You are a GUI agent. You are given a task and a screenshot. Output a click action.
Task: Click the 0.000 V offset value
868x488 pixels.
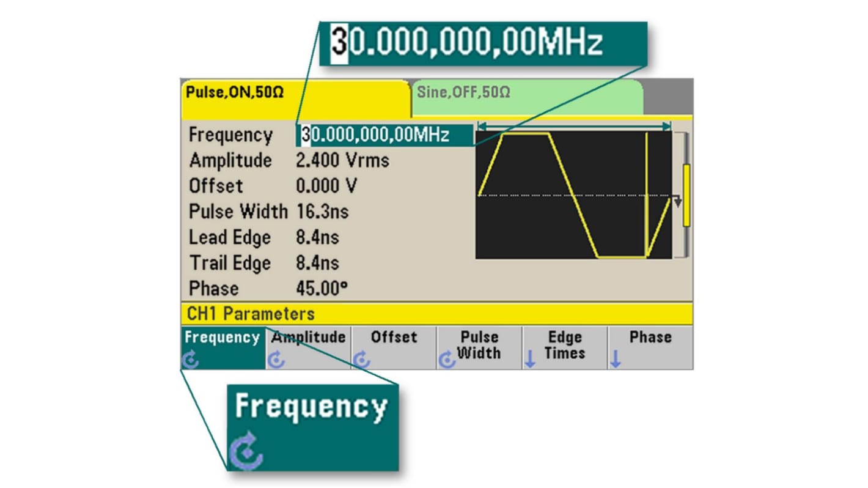(326, 186)
